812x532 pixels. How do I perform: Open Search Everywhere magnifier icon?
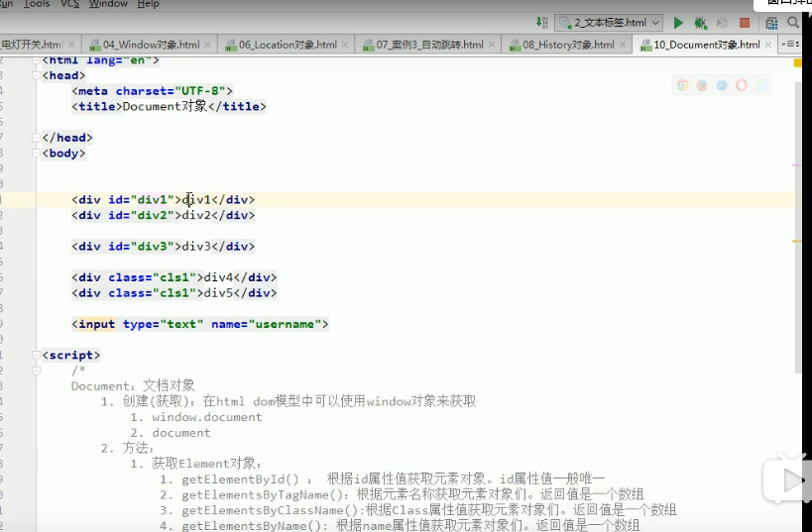pos(793,22)
